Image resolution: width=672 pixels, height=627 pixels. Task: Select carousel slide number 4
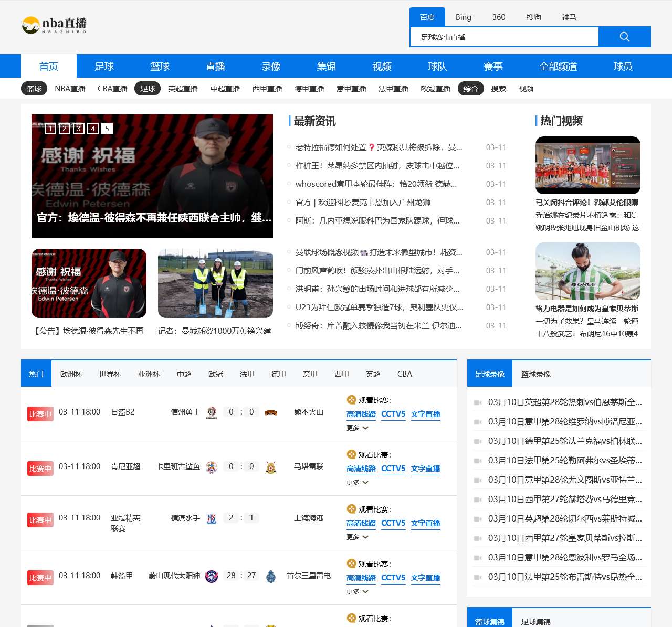click(x=93, y=129)
